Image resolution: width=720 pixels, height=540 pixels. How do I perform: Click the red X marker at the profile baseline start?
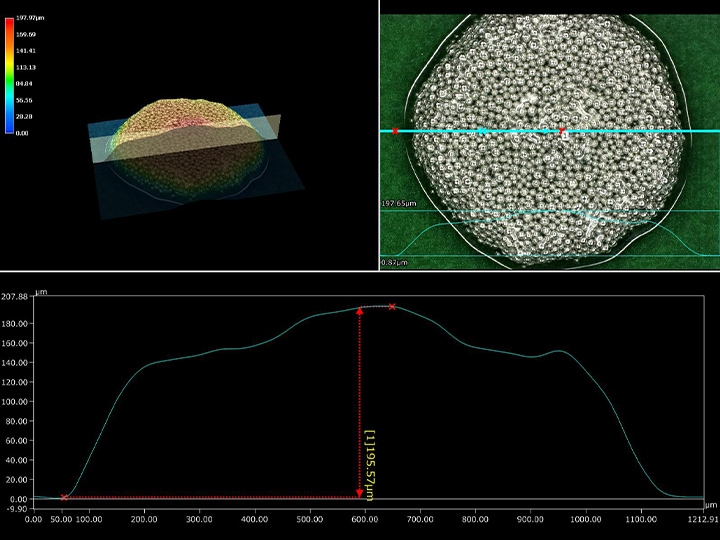click(64, 497)
